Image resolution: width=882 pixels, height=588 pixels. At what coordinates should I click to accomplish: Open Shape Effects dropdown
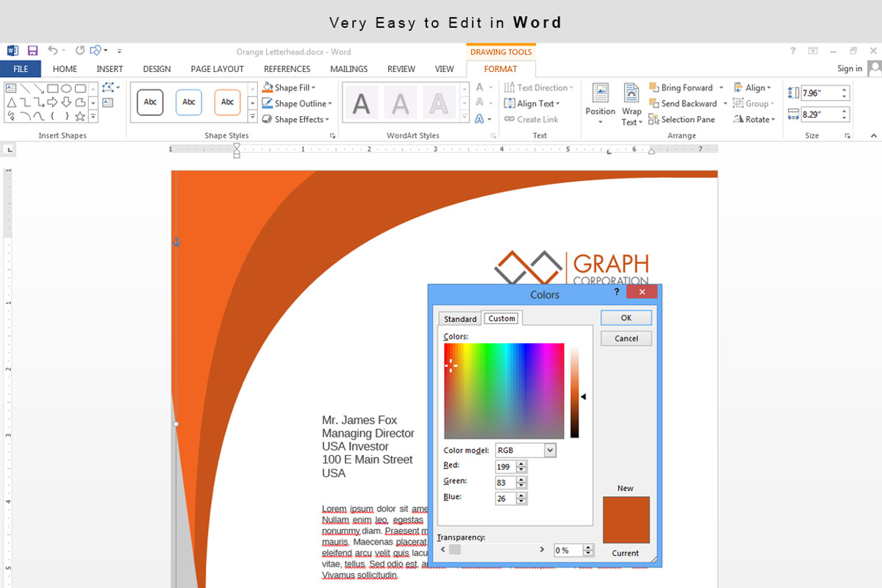coord(295,119)
